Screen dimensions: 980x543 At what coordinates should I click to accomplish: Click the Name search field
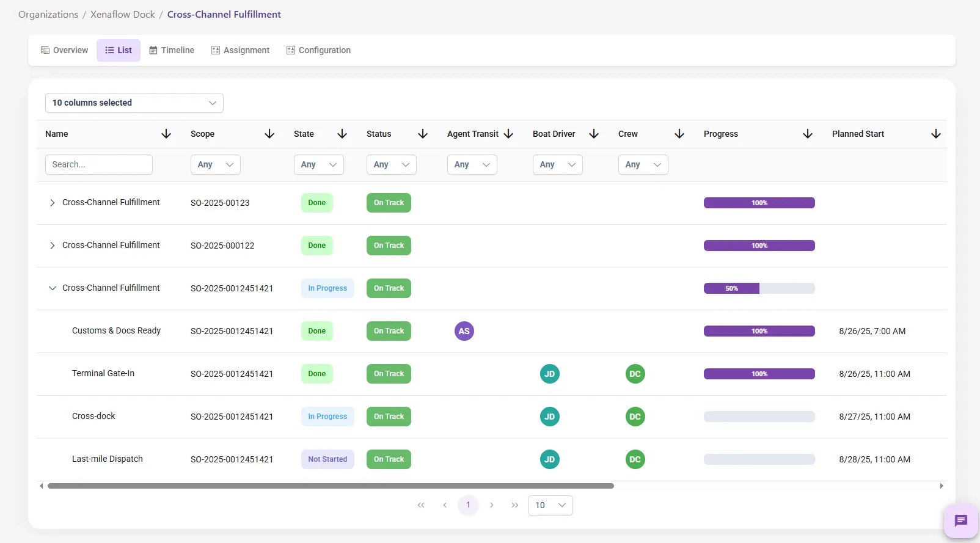[98, 164]
